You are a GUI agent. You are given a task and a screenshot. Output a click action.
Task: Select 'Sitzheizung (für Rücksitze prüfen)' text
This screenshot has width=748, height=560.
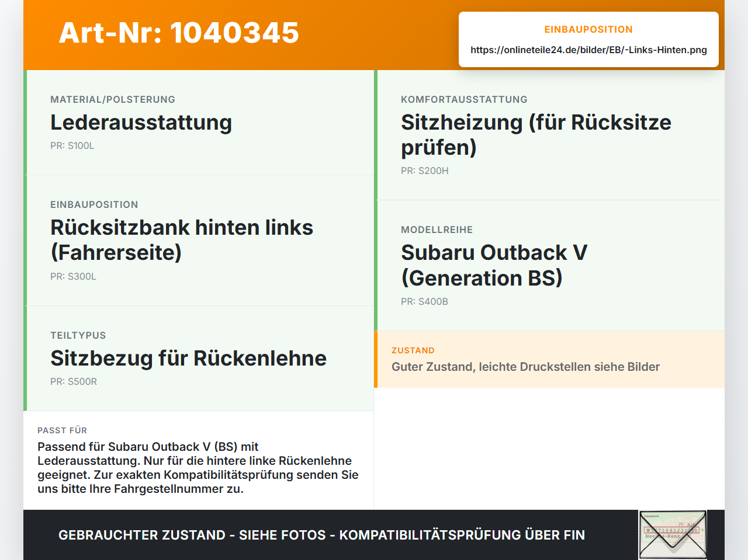(x=536, y=134)
